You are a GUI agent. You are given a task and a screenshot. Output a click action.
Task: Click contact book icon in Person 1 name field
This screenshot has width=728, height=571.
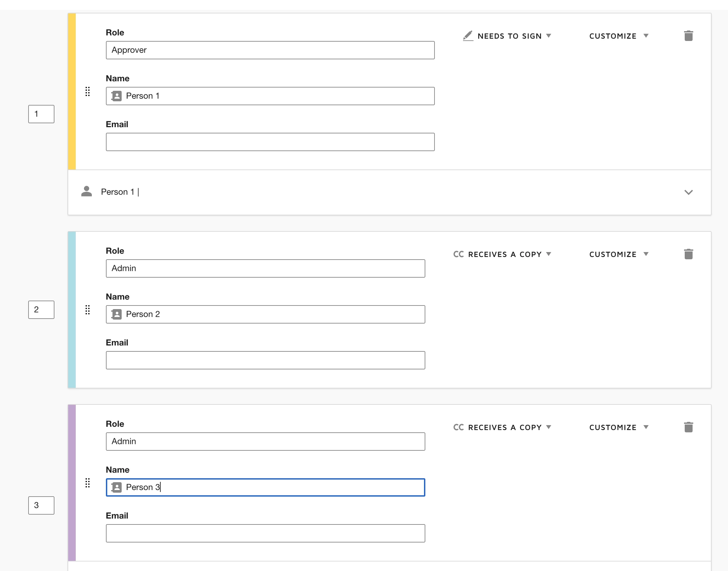(x=116, y=96)
